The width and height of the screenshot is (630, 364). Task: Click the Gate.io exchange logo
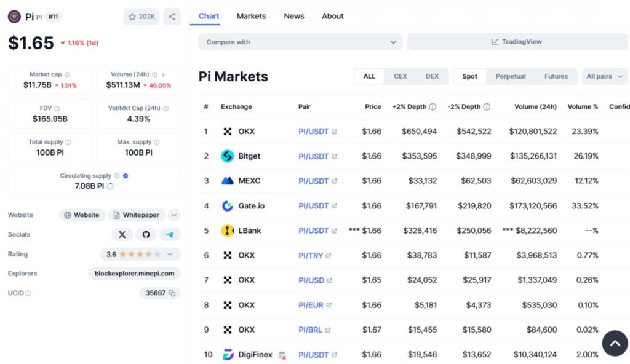(x=228, y=206)
